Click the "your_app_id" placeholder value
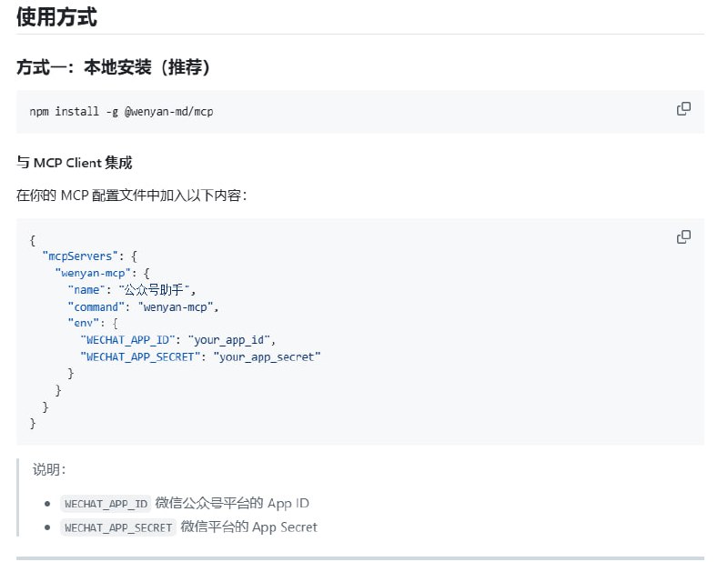This screenshot has height=562, width=728. tap(232, 340)
